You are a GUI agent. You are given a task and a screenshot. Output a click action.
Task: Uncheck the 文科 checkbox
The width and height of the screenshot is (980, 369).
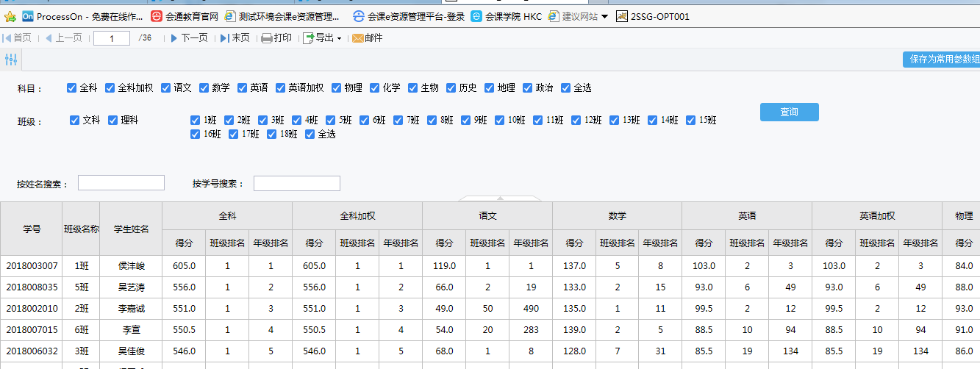tap(75, 120)
